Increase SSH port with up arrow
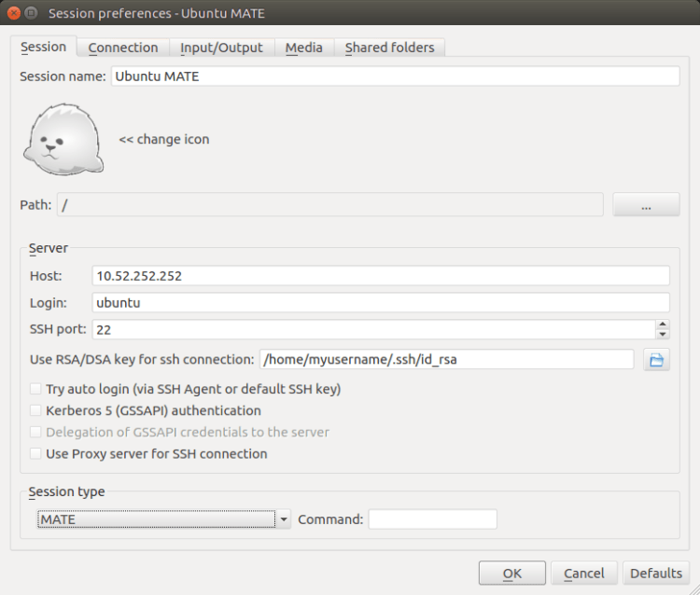Screen dimensions: 700x595 (663, 325)
